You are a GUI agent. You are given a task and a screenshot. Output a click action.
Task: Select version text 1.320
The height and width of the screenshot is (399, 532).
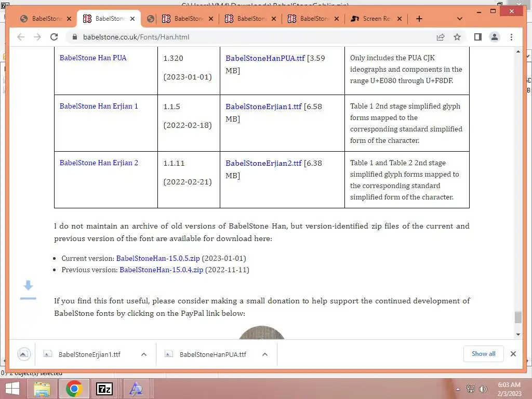click(173, 58)
